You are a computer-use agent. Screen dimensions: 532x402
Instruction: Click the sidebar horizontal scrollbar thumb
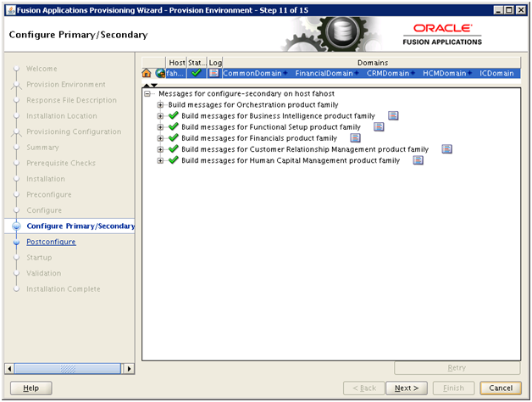point(68,369)
